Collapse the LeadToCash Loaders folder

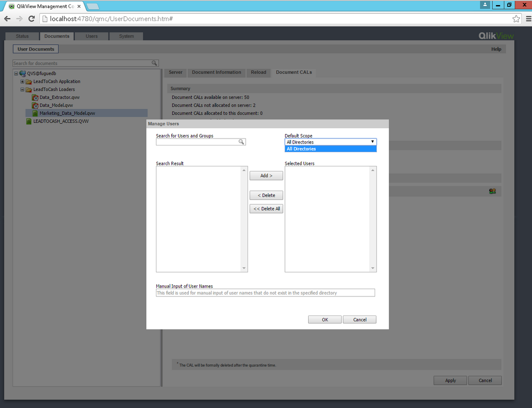click(22, 90)
